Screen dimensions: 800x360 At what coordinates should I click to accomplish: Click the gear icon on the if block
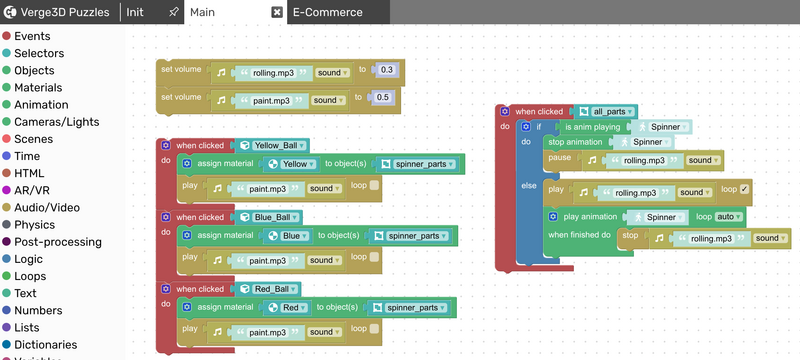pos(526,127)
